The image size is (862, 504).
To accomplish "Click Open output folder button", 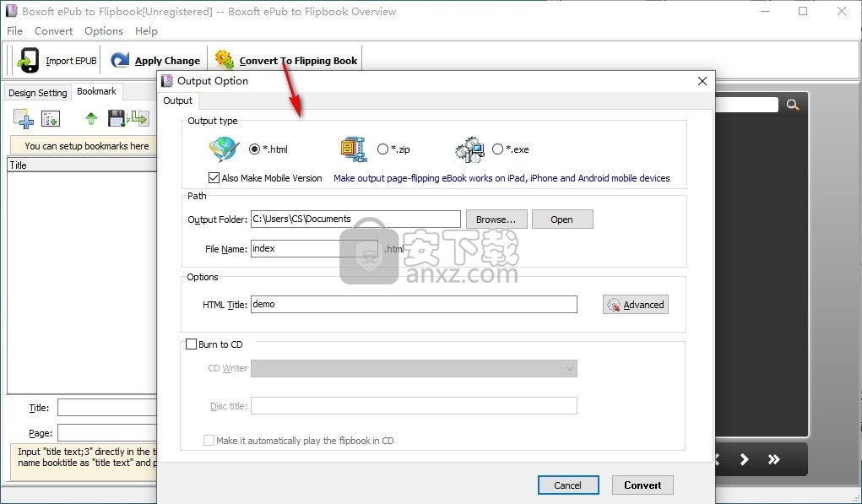I will coord(562,219).
